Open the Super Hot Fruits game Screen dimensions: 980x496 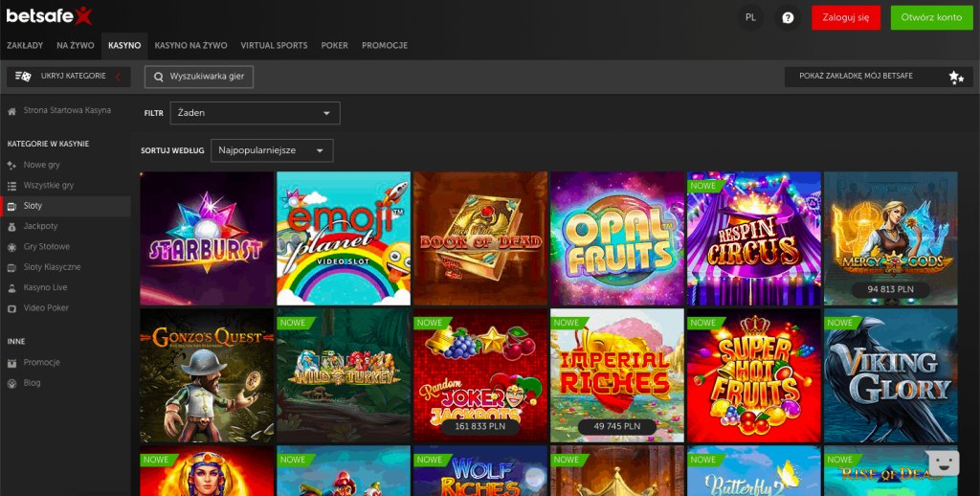(754, 375)
